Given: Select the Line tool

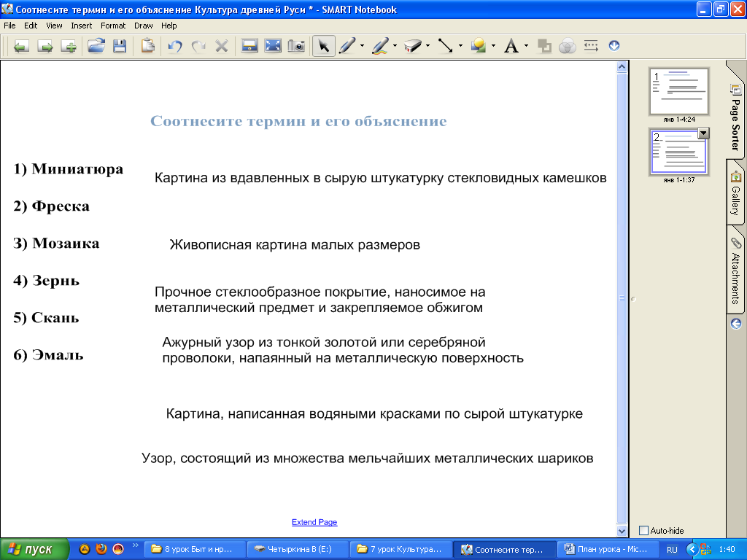Looking at the screenshot, I should [x=446, y=46].
